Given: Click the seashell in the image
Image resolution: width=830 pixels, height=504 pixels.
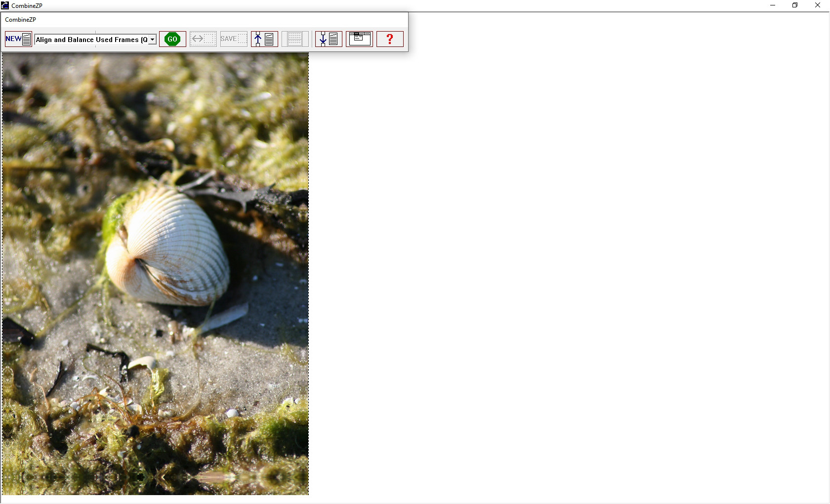Looking at the screenshot, I should (x=168, y=247).
